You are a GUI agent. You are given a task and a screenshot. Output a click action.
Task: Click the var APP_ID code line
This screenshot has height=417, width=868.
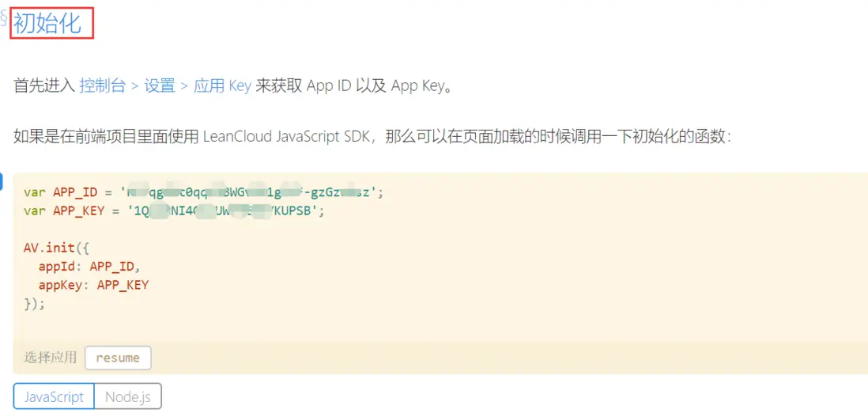click(203, 191)
